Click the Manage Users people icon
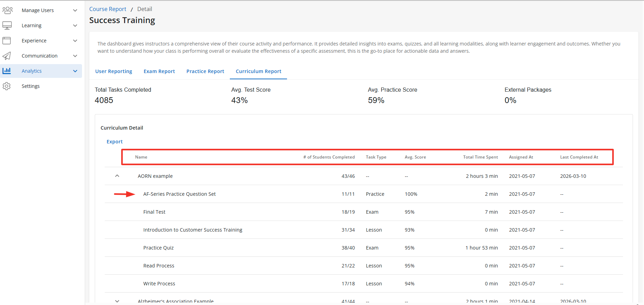 pos(7,10)
